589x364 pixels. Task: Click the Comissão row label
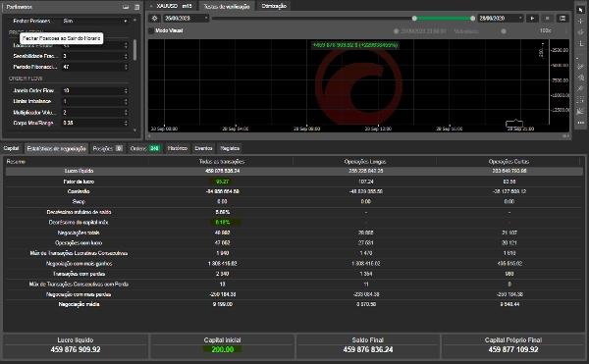click(x=79, y=191)
